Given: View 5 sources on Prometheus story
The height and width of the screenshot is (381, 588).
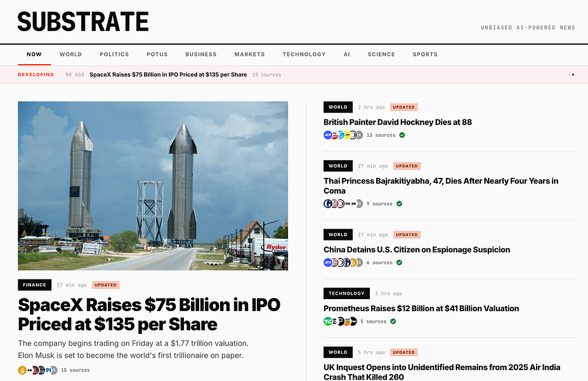Looking at the screenshot, I should click(x=374, y=321).
